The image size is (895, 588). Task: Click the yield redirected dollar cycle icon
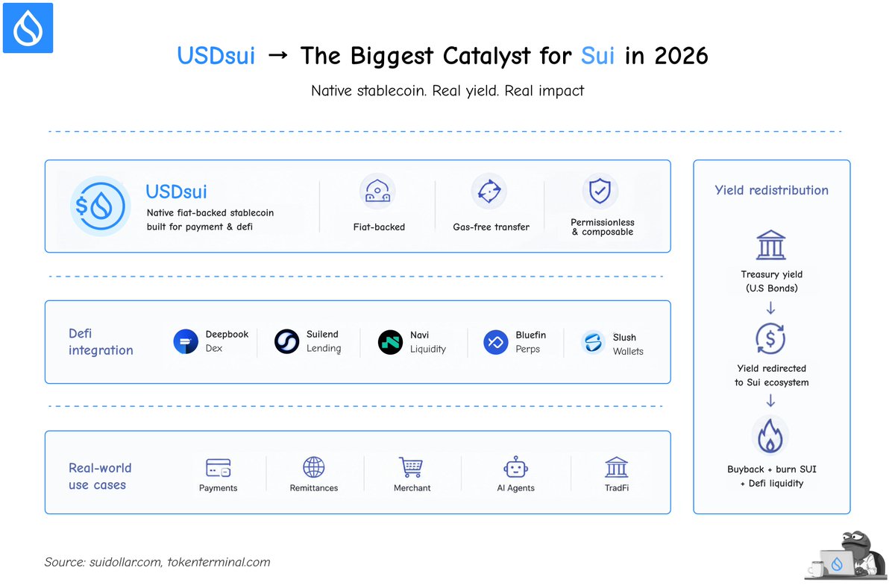[770, 339]
